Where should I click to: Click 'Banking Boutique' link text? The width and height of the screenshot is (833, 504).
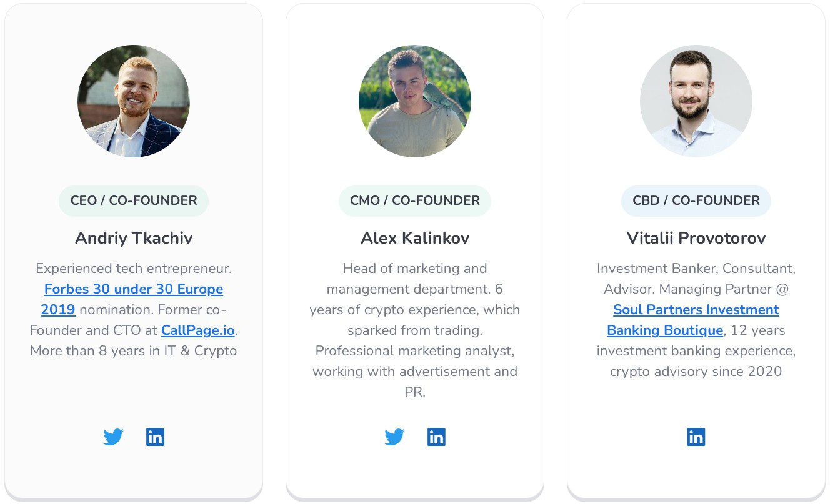pyautogui.click(x=664, y=330)
